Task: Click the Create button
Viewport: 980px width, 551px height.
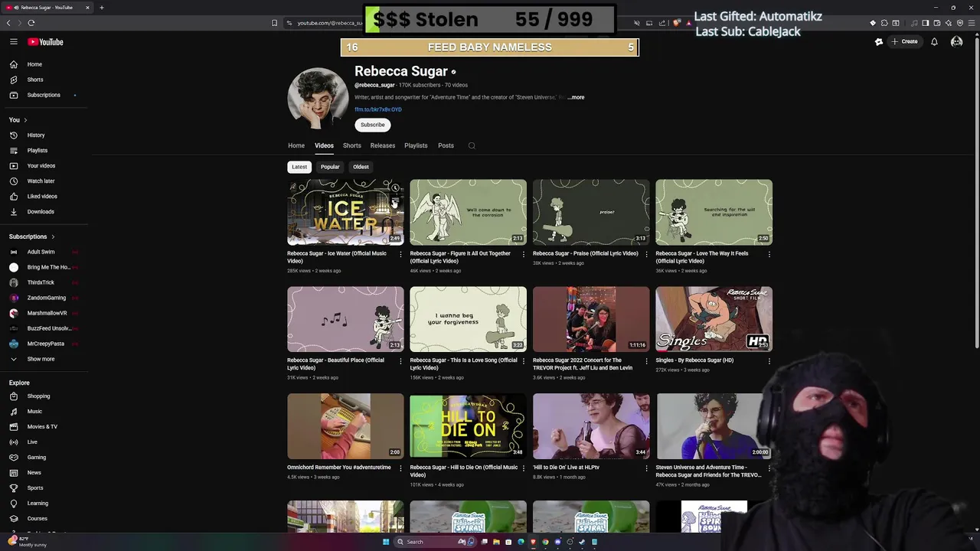Action: pyautogui.click(x=904, y=41)
